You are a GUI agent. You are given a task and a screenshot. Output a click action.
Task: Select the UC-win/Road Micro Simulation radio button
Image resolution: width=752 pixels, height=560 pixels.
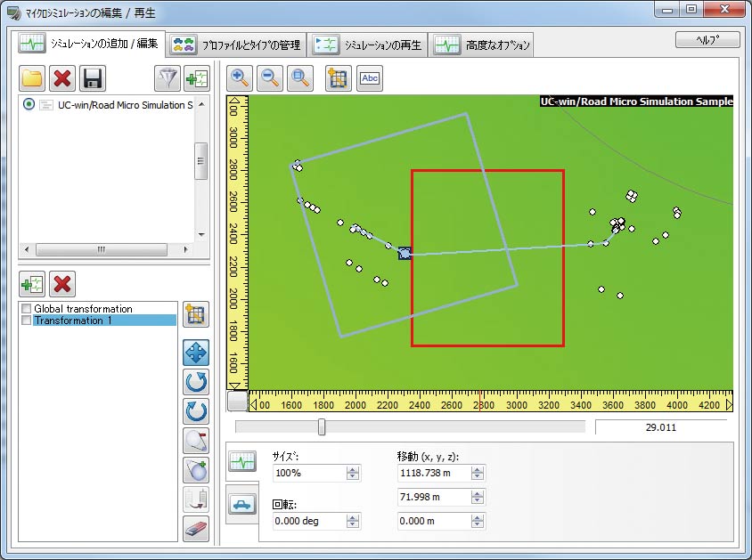coord(29,104)
